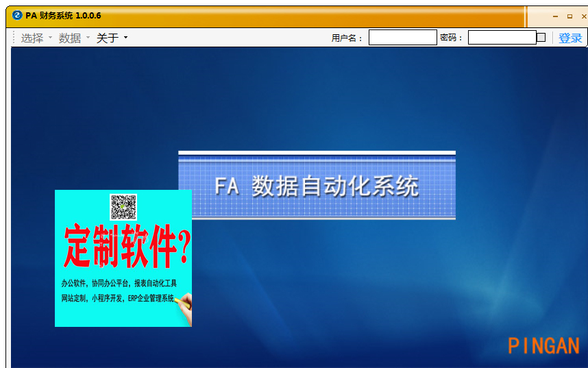
Task: Minimize the PA 财务系统 window
Action: [555, 16]
